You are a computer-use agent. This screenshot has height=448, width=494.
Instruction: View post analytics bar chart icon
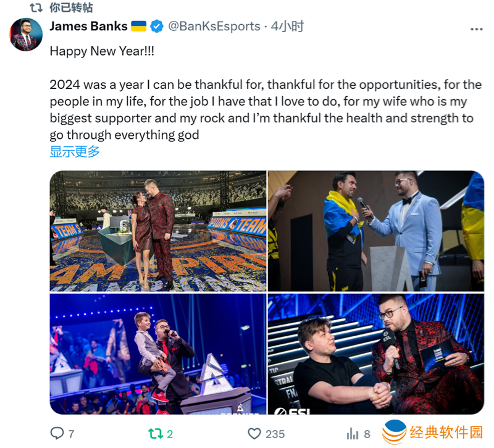(x=353, y=434)
